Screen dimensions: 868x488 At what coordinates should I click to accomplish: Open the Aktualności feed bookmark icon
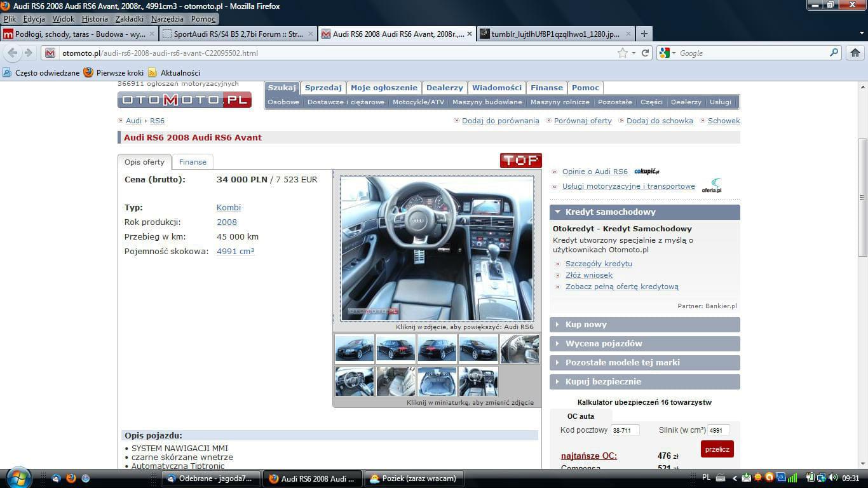pos(153,72)
